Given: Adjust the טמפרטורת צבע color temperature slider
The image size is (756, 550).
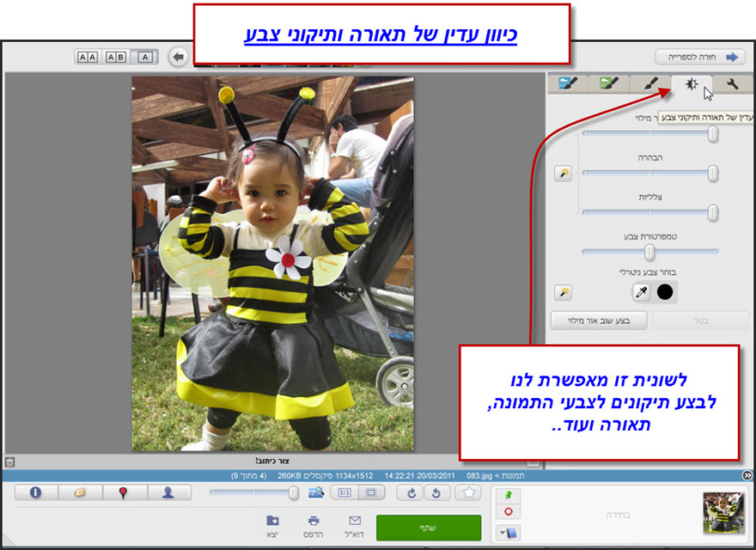Looking at the screenshot, I should (x=650, y=252).
